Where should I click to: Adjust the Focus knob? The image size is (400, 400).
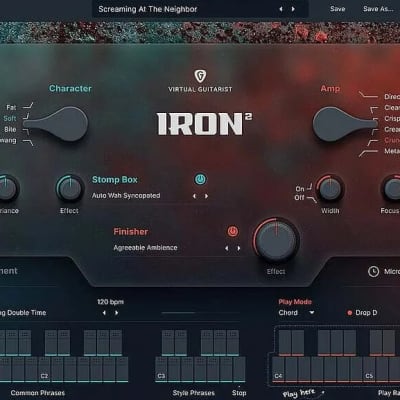click(393, 189)
